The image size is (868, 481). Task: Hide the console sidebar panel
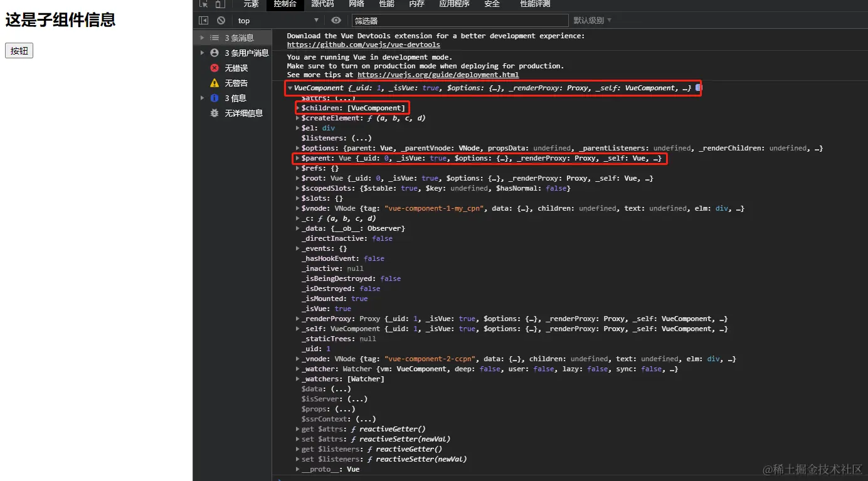tap(203, 21)
